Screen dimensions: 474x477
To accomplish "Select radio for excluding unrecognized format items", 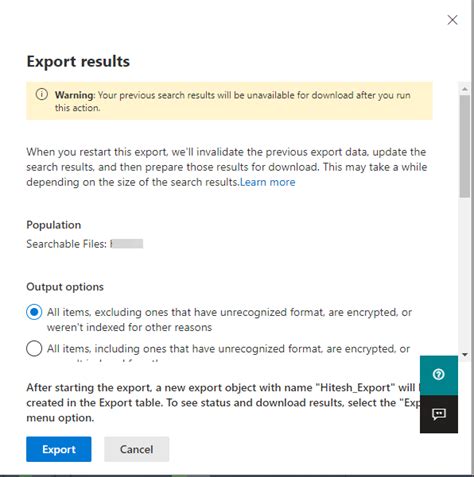I will [x=34, y=312].
